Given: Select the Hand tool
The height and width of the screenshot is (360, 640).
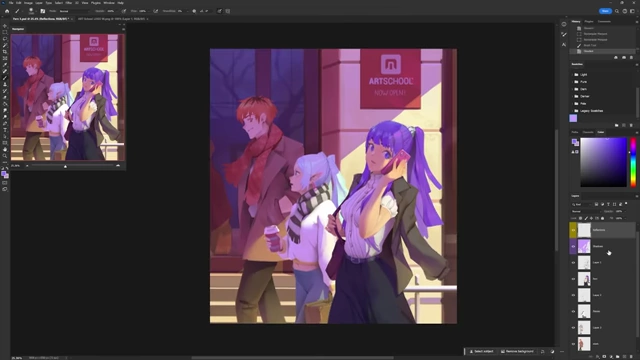Looking at the screenshot, I should [x=5, y=150].
